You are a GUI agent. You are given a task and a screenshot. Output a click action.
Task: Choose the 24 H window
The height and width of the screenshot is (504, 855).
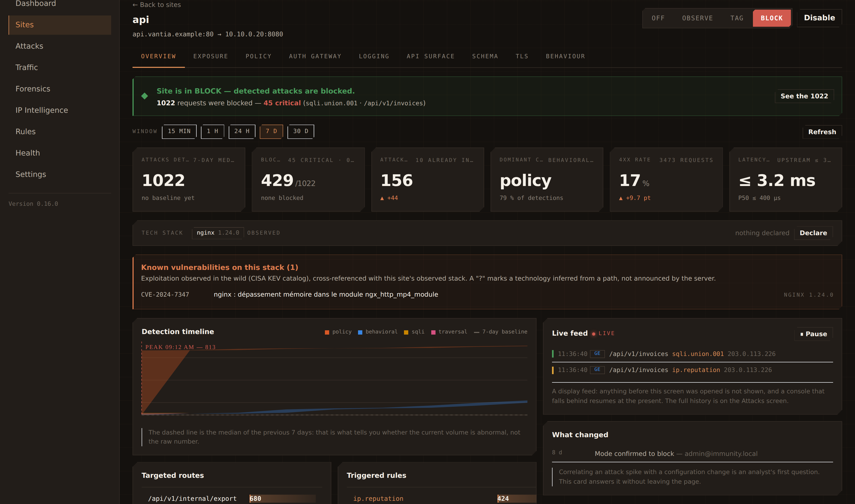point(242,131)
